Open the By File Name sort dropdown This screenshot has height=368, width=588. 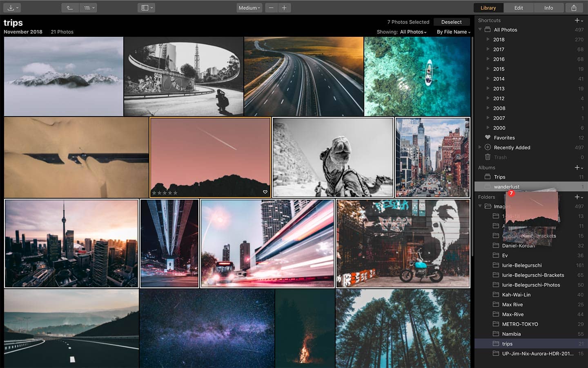point(453,32)
